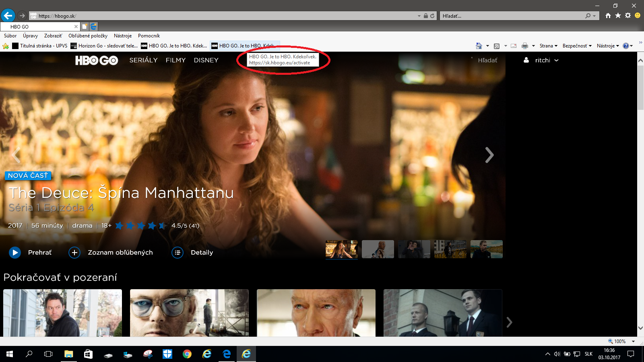Open the Strana dropdown in command bar
The width and height of the screenshot is (644, 362).
pyautogui.click(x=549, y=46)
